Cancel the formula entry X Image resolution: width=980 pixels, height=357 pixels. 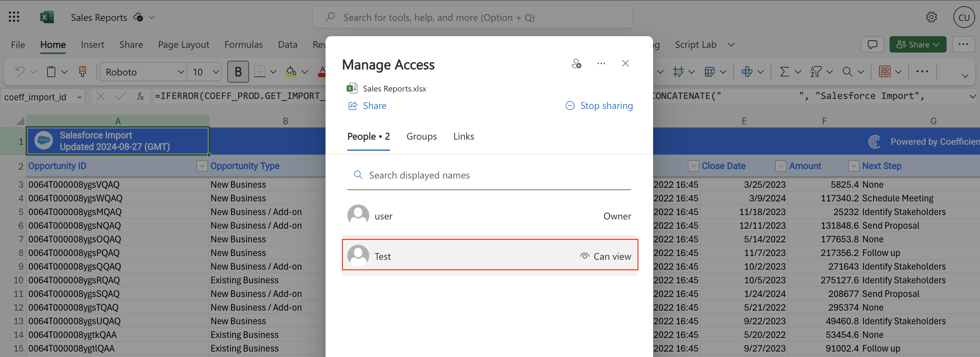100,96
